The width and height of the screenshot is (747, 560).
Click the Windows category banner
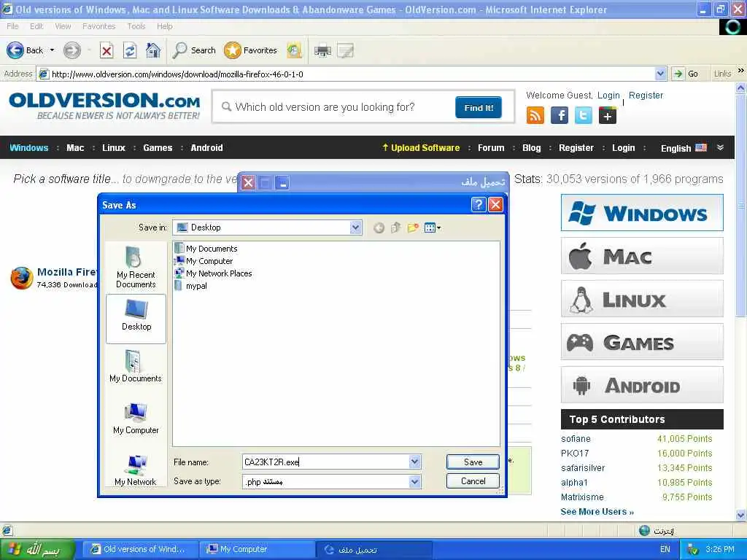(642, 212)
